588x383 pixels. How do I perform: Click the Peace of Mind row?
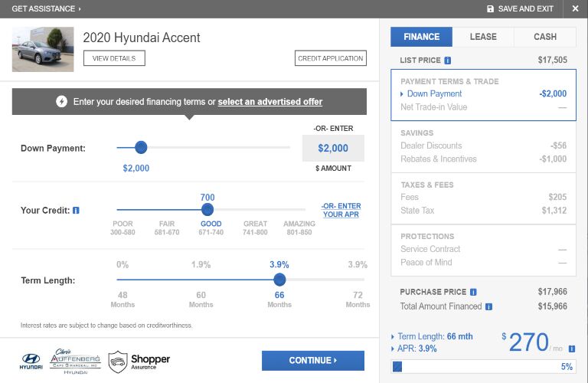pyautogui.click(x=483, y=263)
